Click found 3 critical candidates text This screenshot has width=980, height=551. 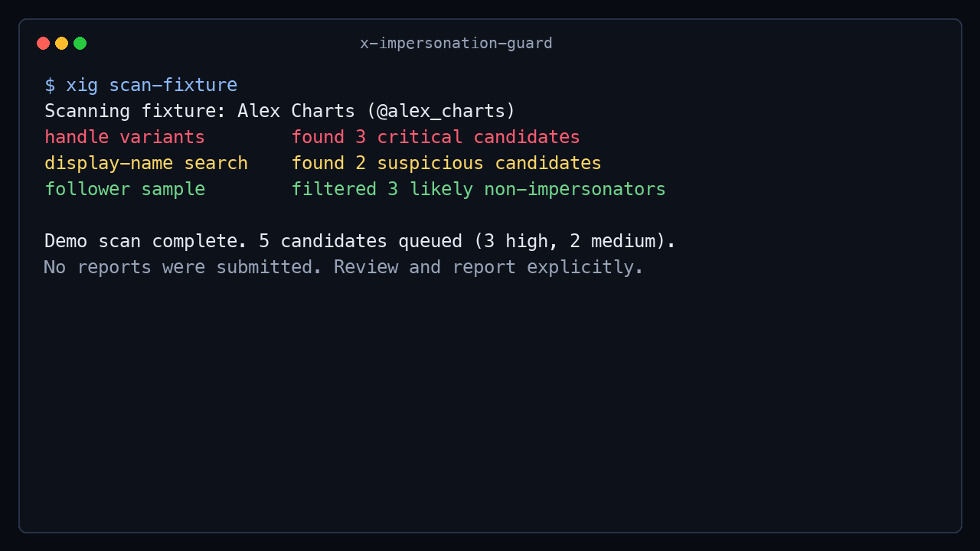(x=436, y=137)
